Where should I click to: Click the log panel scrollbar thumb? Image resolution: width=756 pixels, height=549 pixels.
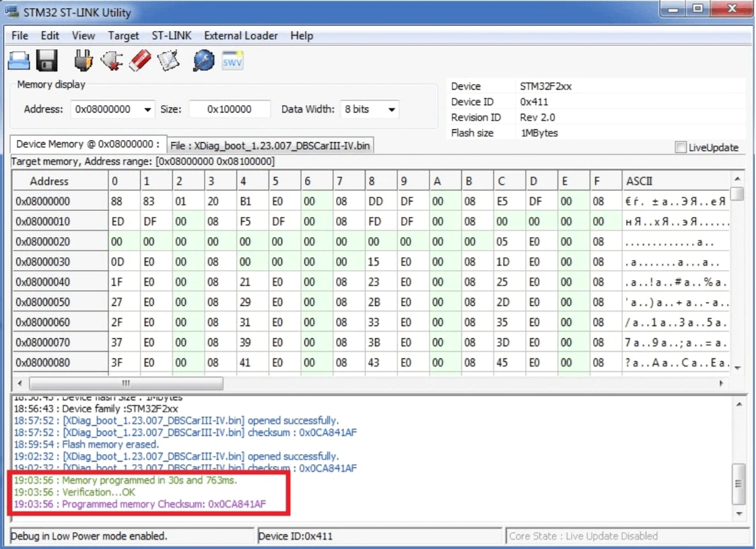pos(738,484)
